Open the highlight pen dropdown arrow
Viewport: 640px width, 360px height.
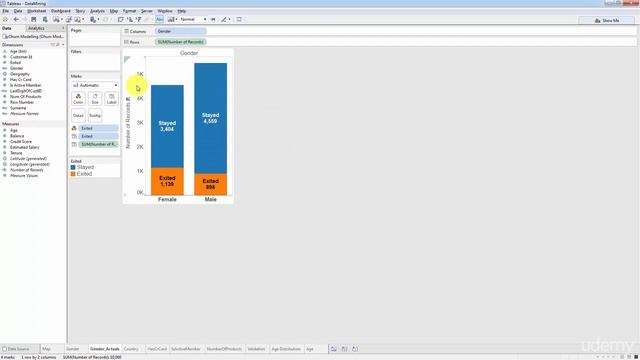[x=229, y=19]
